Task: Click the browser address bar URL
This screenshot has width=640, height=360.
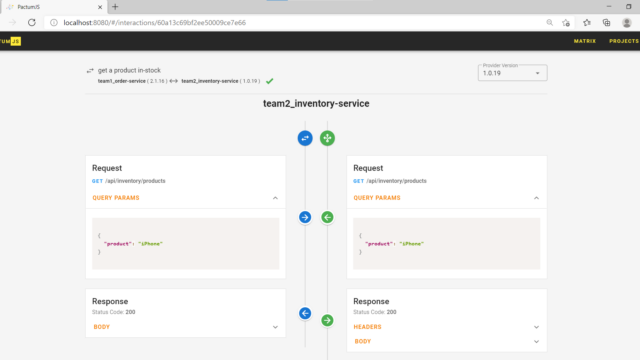Action: (x=154, y=23)
